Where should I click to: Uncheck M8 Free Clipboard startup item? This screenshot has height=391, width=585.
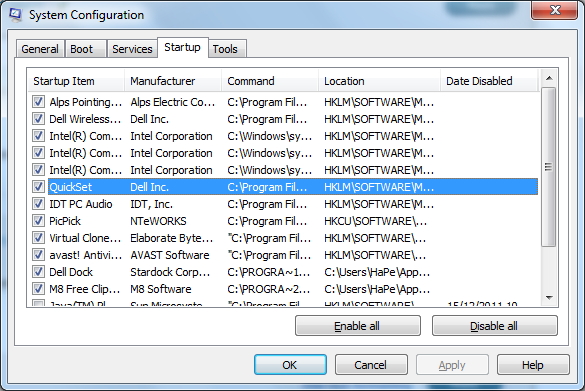(38, 288)
